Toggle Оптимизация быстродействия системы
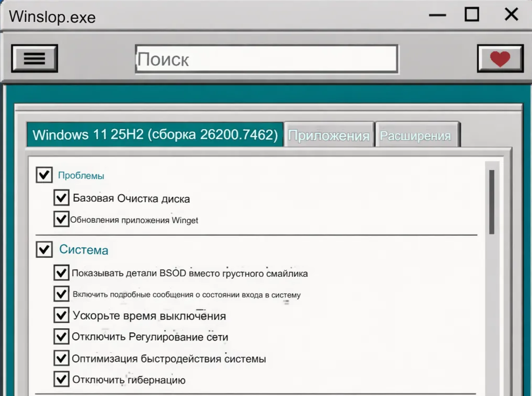This screenshot has width=532, height=396. click(62, 358)
